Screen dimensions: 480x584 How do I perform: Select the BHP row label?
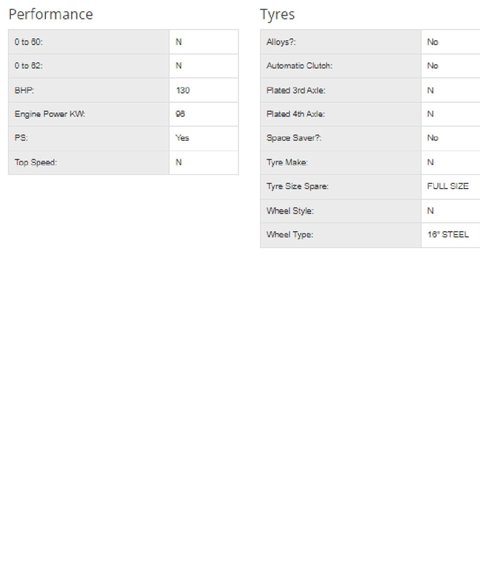pyautogui.click(x=24, y=90)
